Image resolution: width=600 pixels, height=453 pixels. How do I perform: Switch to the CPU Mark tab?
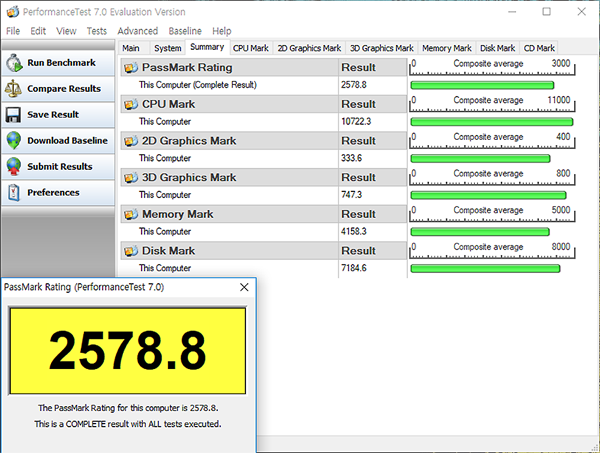click(x=251, y=48)
